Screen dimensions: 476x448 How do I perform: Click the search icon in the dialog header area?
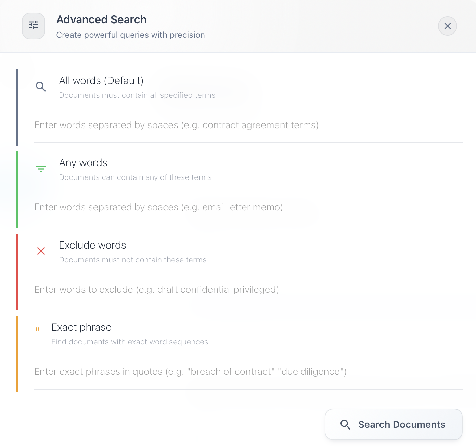41,87
